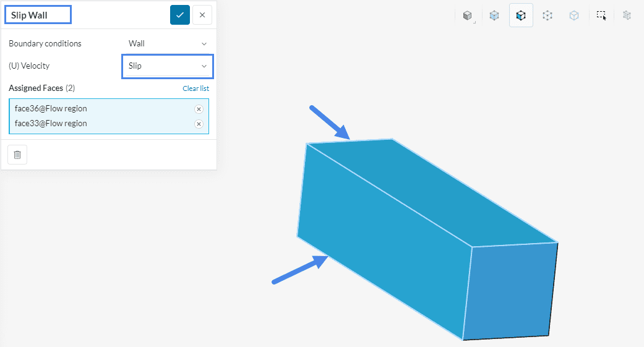Select face33@Flow region list entry

(51, 124)
